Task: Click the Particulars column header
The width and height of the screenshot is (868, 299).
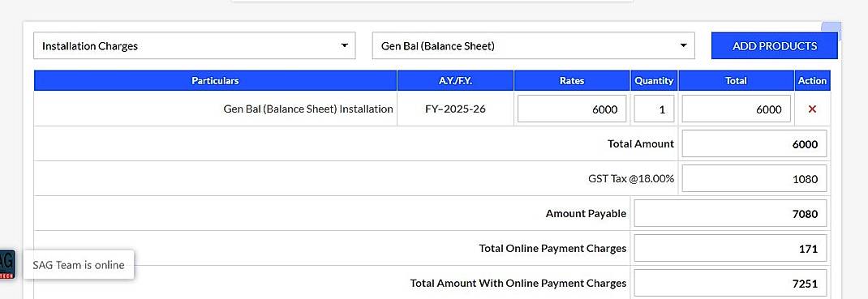Action: pyautogui.click(x=215, y=81)
